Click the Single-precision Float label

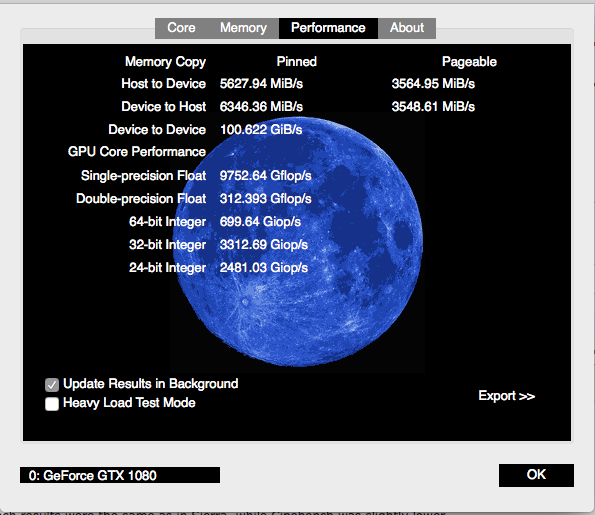(143, 176)
